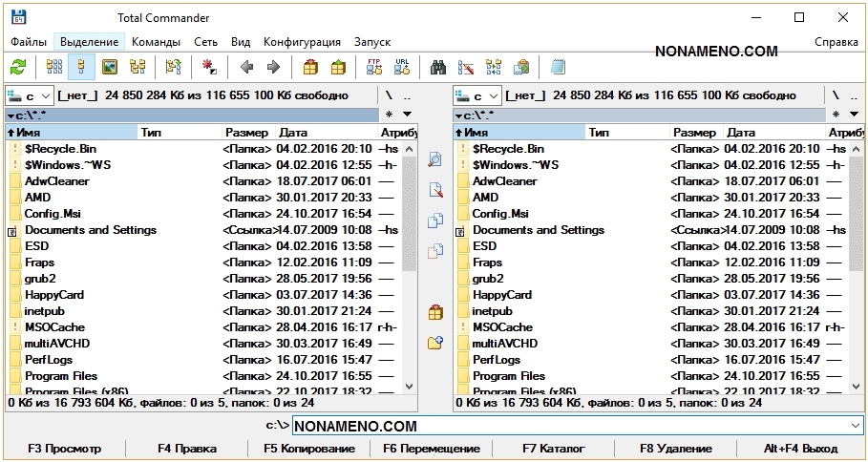Go to root with right panel backslash button

(x=836, y=95)
